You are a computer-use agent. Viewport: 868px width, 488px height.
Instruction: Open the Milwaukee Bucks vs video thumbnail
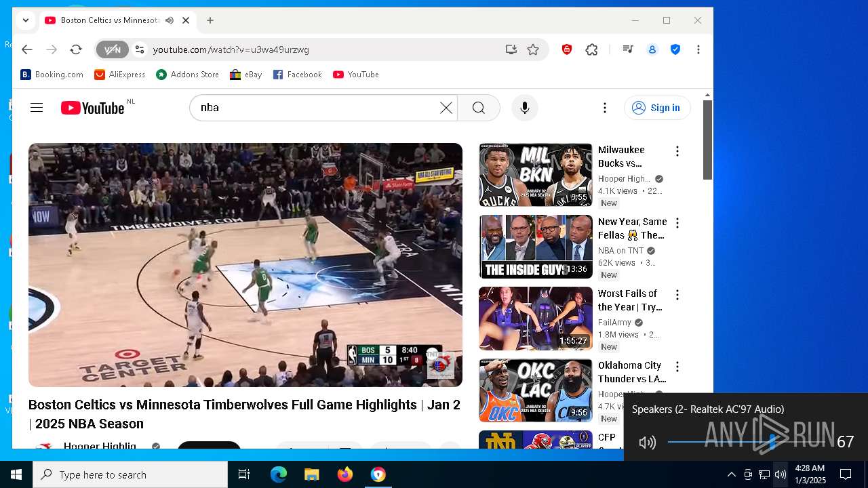point(536,175)
